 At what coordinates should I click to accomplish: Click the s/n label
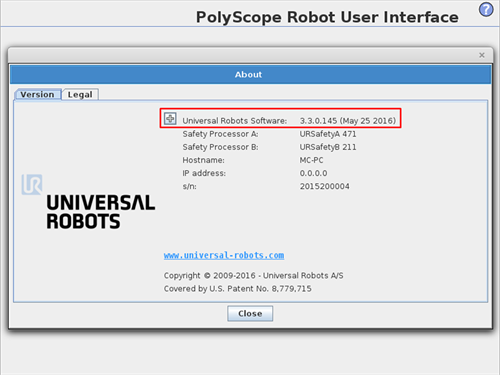[x=189, y=186]
